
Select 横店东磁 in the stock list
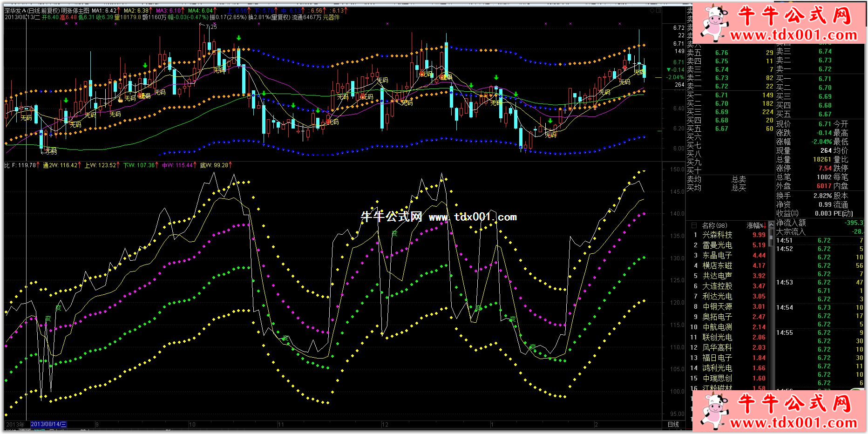pyautogui.click(x=717, y=266)
